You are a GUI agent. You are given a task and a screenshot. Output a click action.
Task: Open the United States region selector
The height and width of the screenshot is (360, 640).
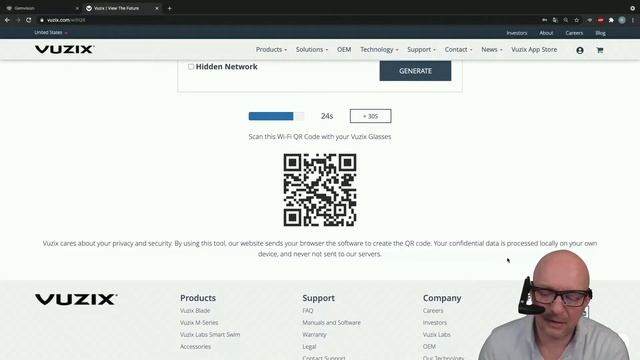point(51,32)
